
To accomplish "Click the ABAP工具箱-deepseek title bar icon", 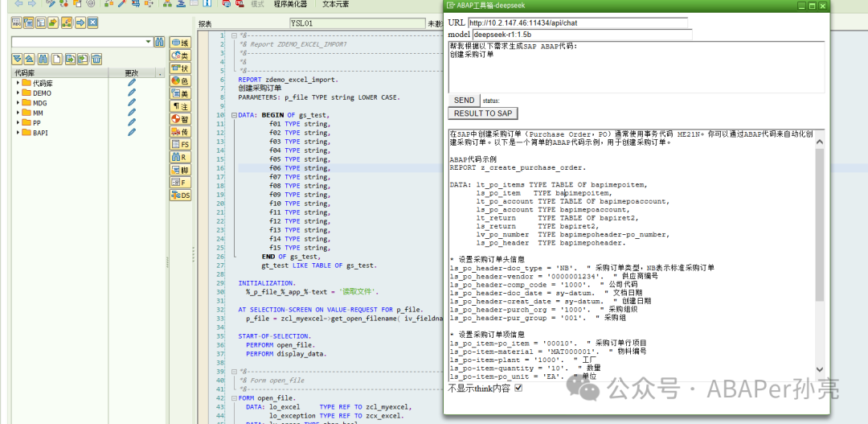I will 451,6.
